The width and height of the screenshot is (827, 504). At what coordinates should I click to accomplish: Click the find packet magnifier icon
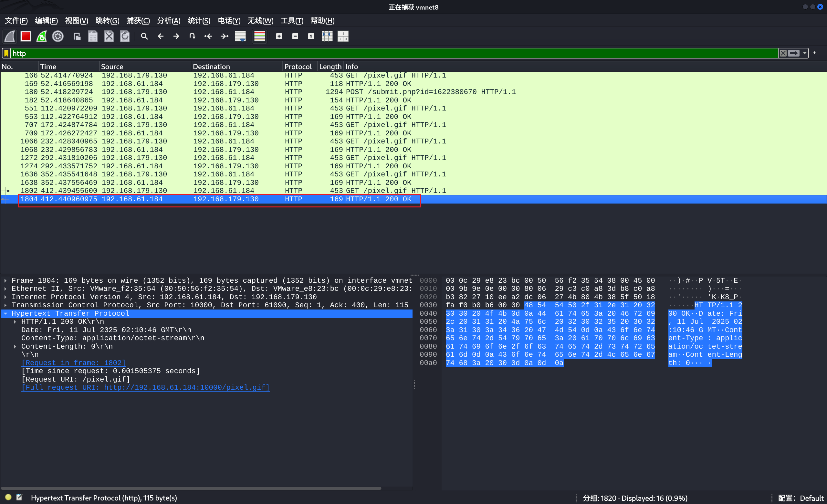144,36
